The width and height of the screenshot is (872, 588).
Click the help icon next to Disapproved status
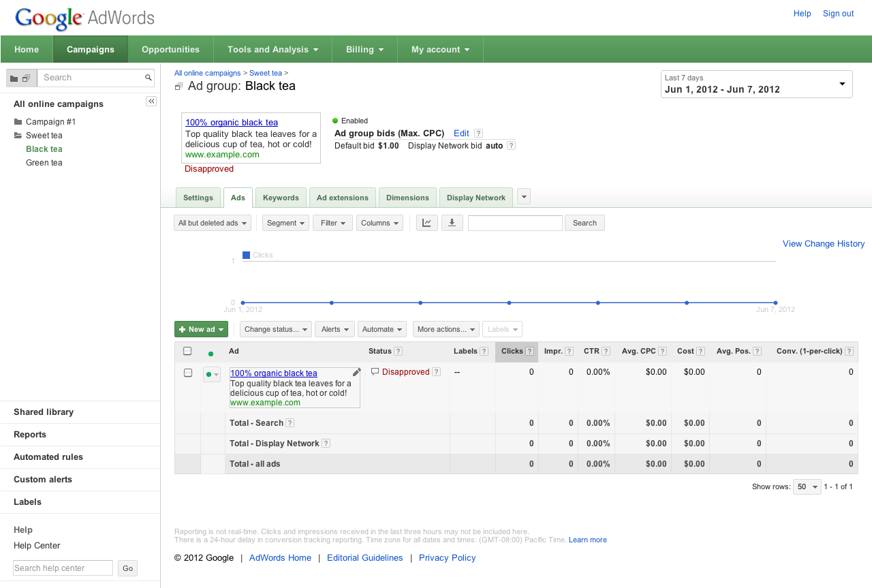click(436, 372)
